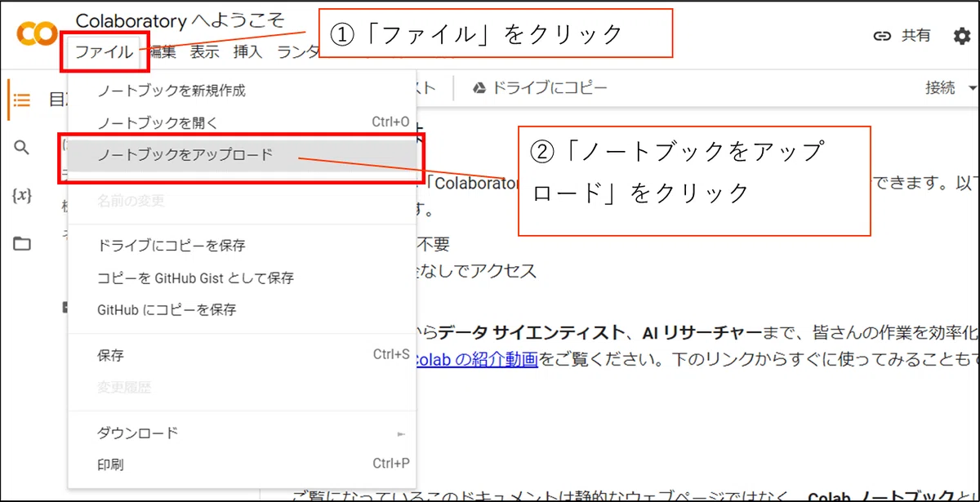Screen dimensions: 980x502
Task: Open the 挿入 menu
Action: tap(247, 52)
